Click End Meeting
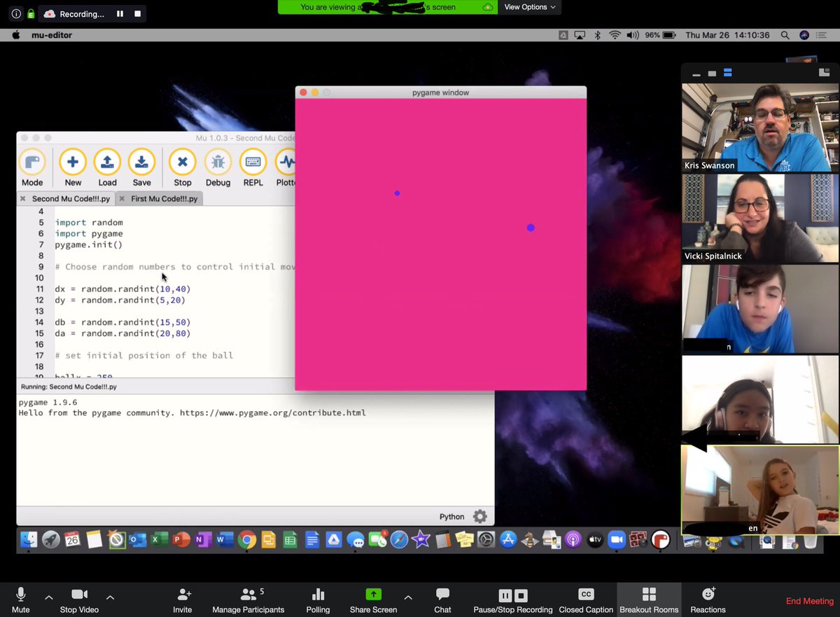The height and width of the screenshot is (617, 840). (x=810, y=601)
